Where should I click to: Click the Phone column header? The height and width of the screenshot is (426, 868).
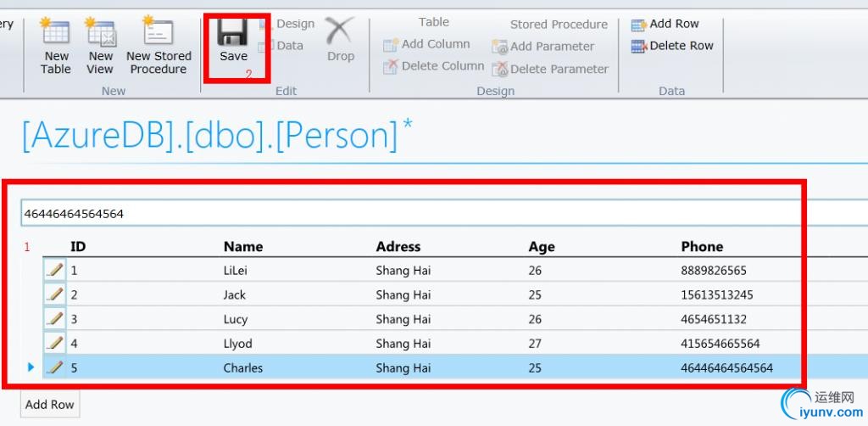click(x=702, y=246)
